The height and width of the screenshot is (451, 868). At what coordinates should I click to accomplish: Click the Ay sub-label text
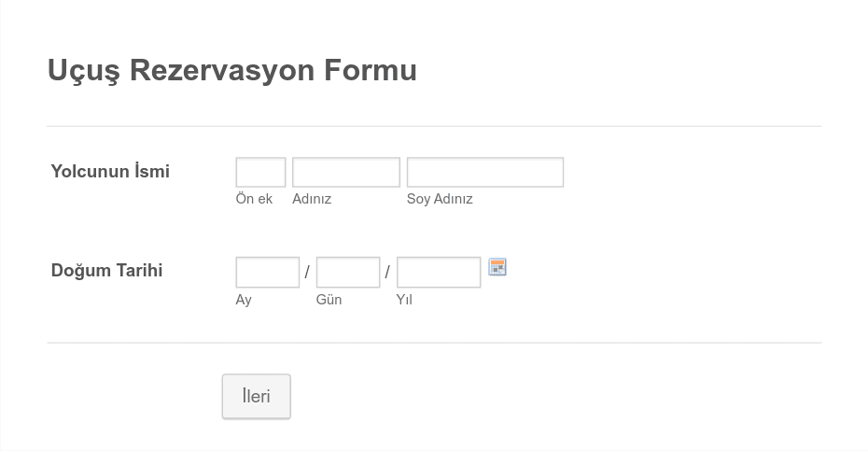(244, 300)
